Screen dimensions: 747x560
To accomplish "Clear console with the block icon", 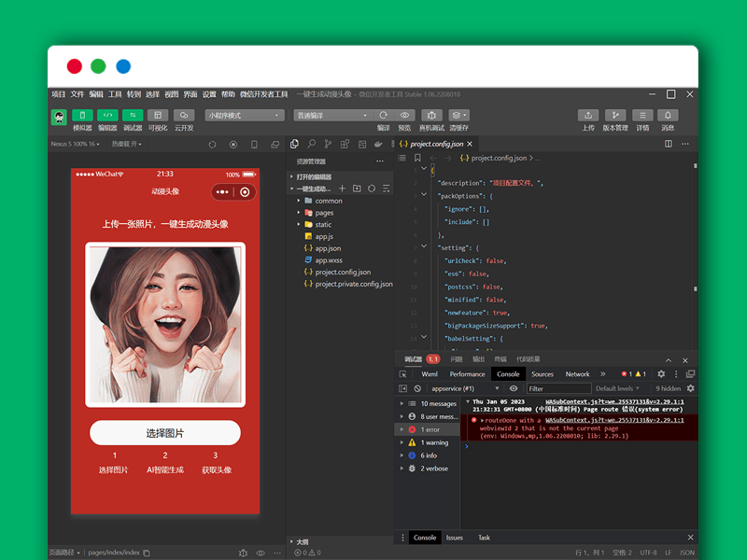I will (417, 388).
